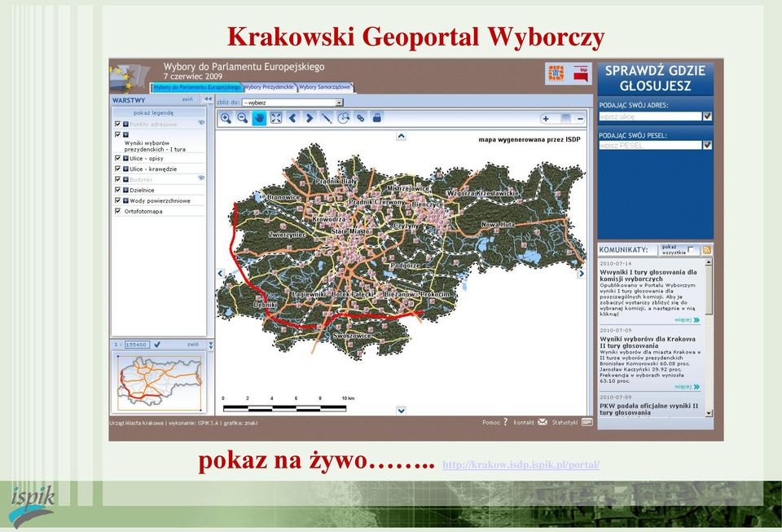Click the plus button on zoom slider
Image resolution: width=782 pixels, height=532 pixels.
tap(546, 119)
